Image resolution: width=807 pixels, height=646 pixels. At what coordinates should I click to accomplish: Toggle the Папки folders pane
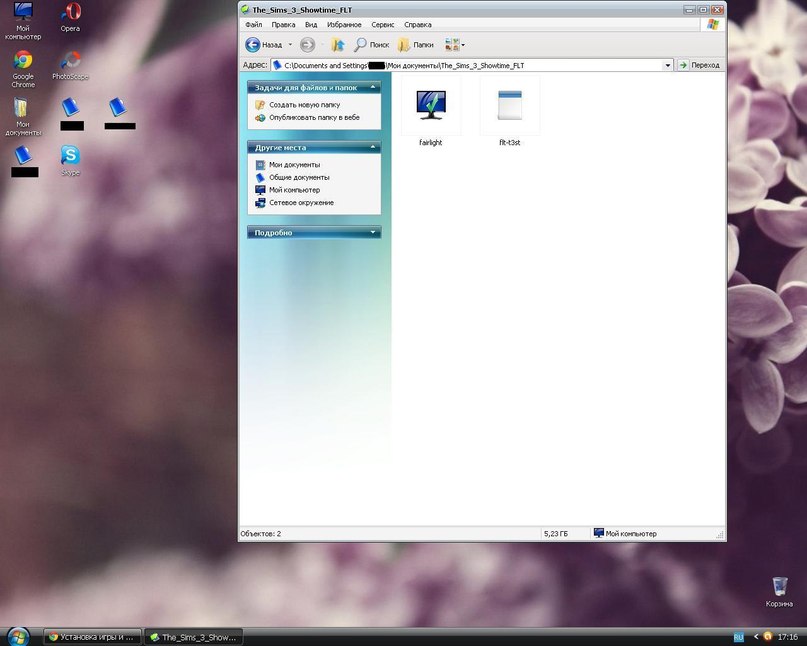click(x=415, y=45)
